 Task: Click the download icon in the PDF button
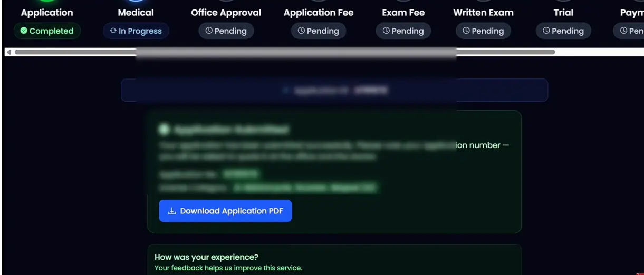click(171, 211)
